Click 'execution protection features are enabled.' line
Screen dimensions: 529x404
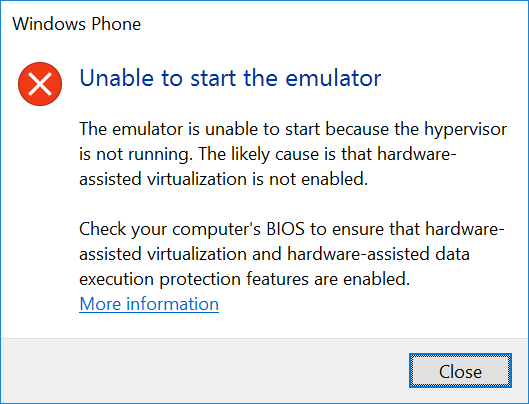[x=245, y=280]
